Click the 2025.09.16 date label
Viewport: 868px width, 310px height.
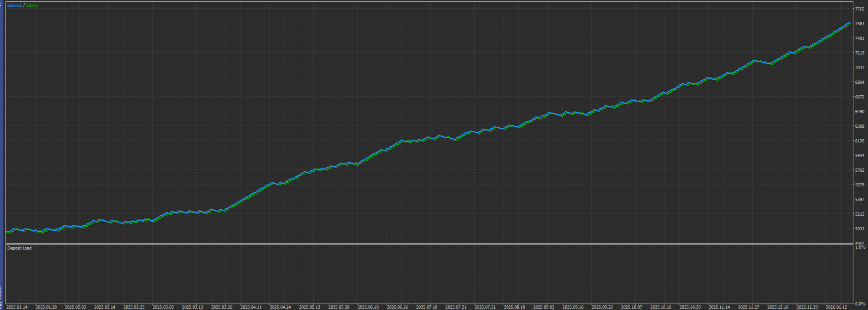(x=573, y=307)
